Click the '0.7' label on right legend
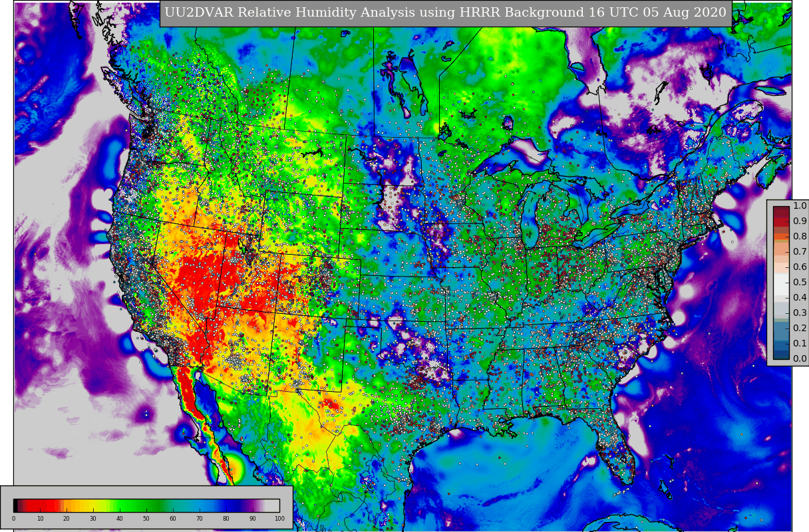 pos(800,252)
